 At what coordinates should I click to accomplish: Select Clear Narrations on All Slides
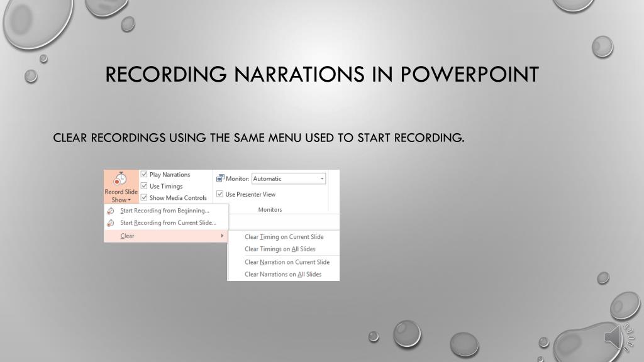pos(284,275)
